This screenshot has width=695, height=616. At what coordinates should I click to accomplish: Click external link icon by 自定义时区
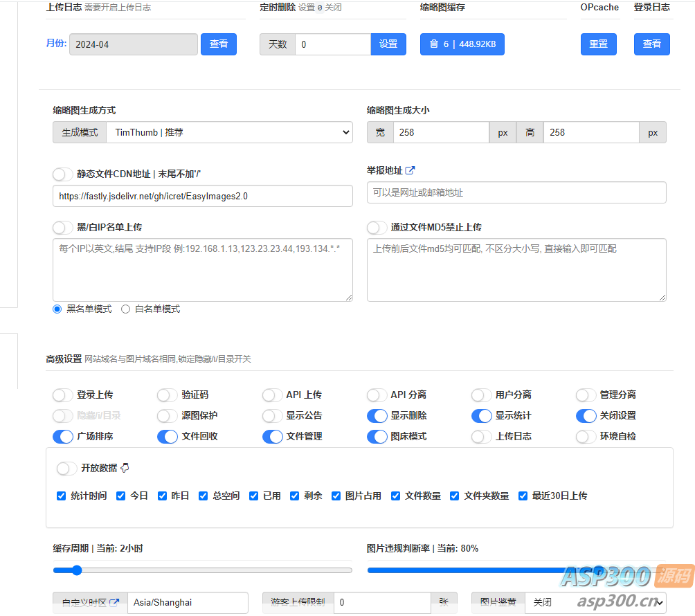114,602
